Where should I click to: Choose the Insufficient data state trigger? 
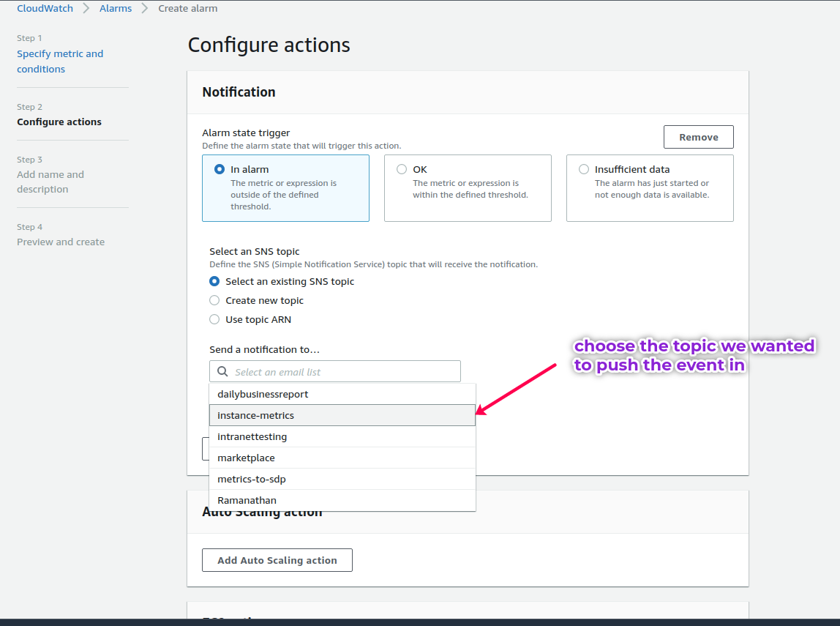tap(584, 169)
